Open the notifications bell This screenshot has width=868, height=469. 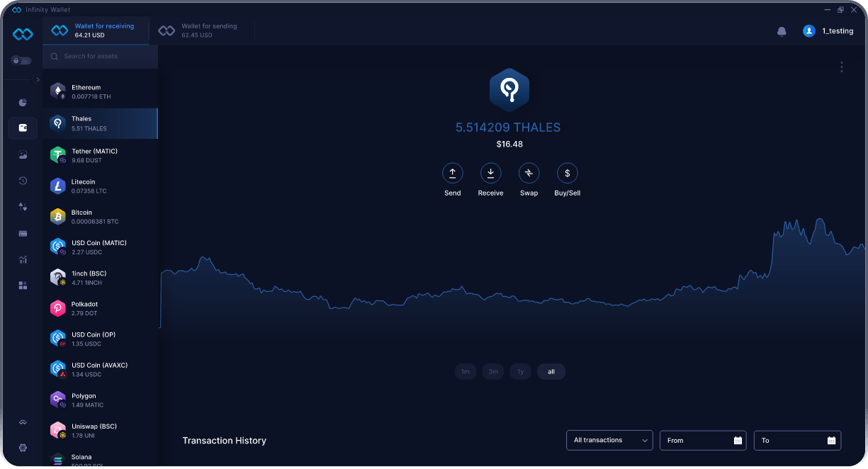(782, 31)
